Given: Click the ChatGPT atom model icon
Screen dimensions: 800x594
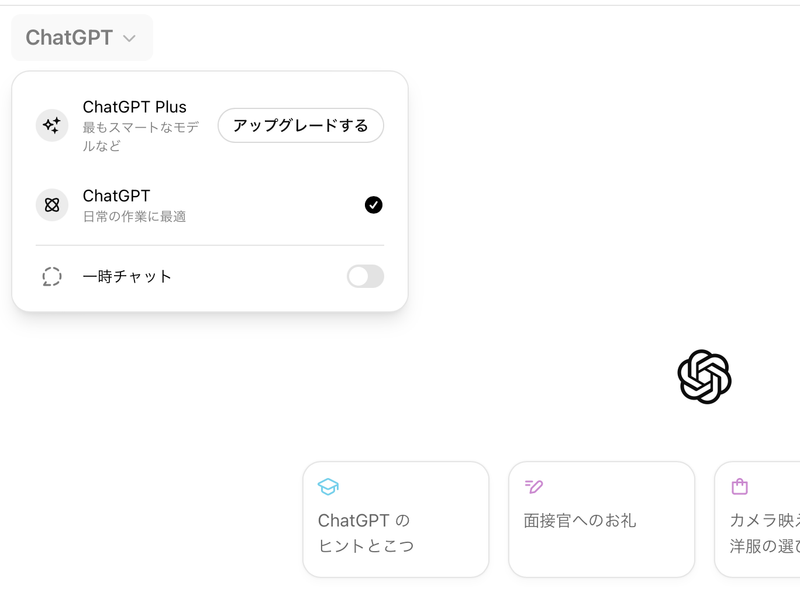Looking at the screenshot, I should click(52, 205).
